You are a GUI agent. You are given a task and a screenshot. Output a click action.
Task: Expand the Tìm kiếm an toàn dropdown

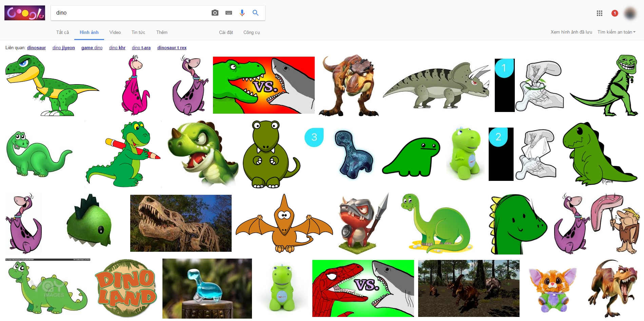[x=616, y=32]
